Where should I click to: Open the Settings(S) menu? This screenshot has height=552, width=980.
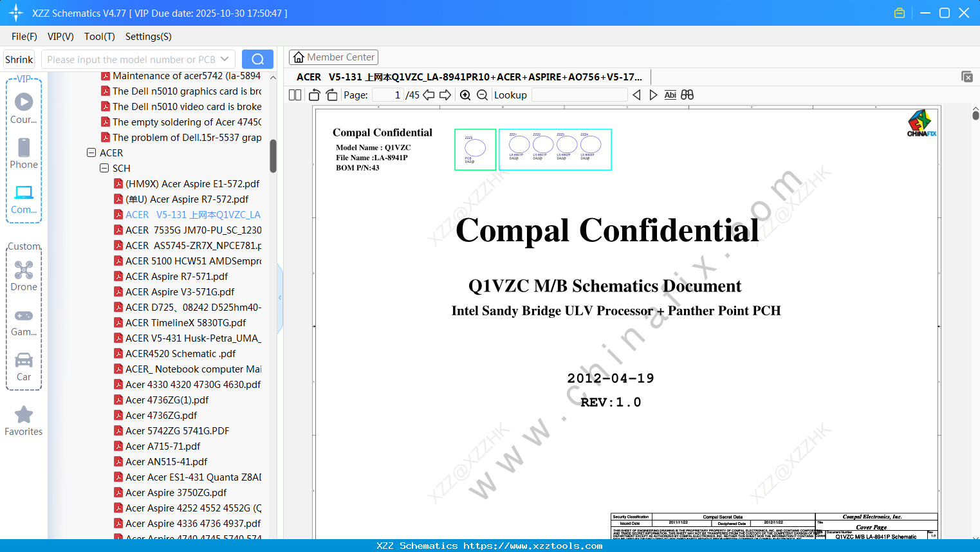tap(149, 37)
